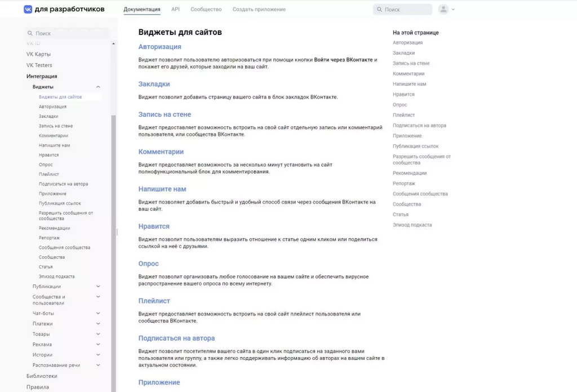
Task: Open the Плейлист heading link
Action: pos(154,301)
